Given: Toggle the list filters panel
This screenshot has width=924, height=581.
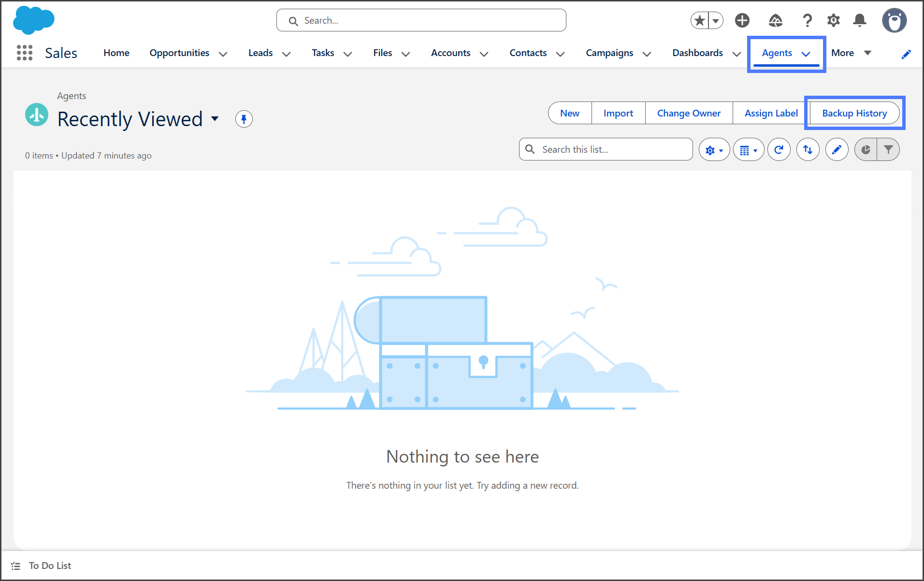Looking at the screenshot, I should [x=888, y=150].
